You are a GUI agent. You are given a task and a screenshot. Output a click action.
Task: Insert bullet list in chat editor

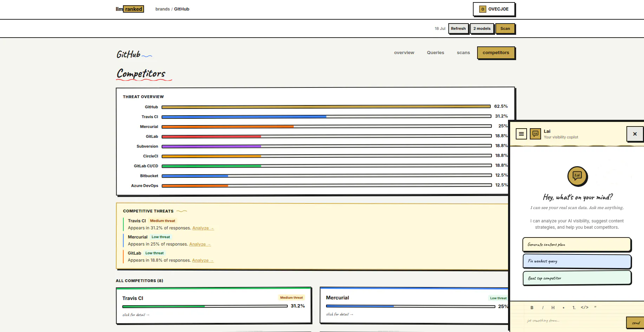point(564,307)
